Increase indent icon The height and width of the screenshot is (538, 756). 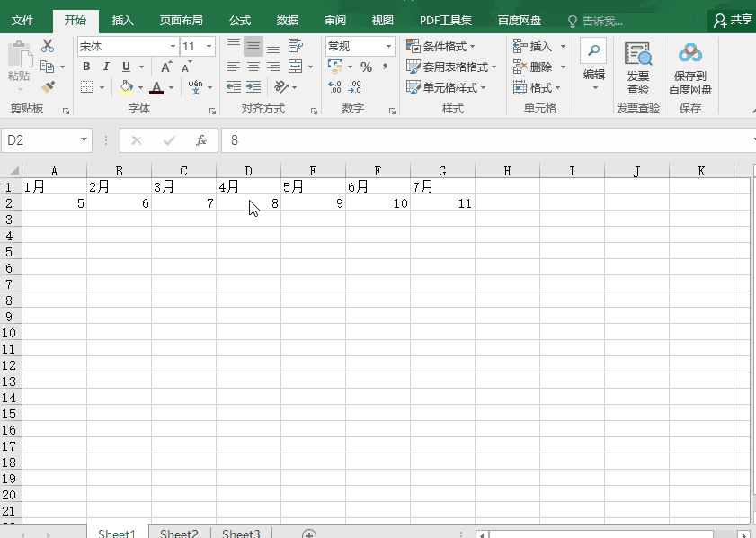(x=253, y=87)
